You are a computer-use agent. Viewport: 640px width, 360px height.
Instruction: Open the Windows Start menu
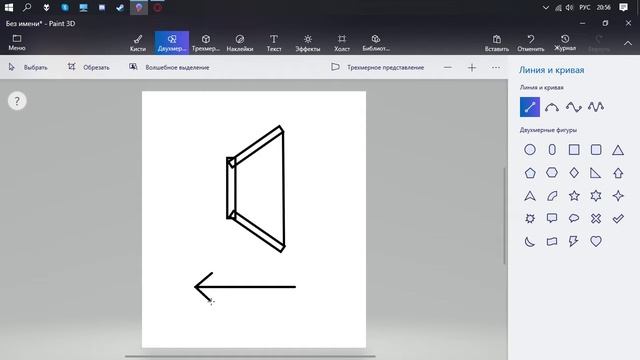click(9, 7)
